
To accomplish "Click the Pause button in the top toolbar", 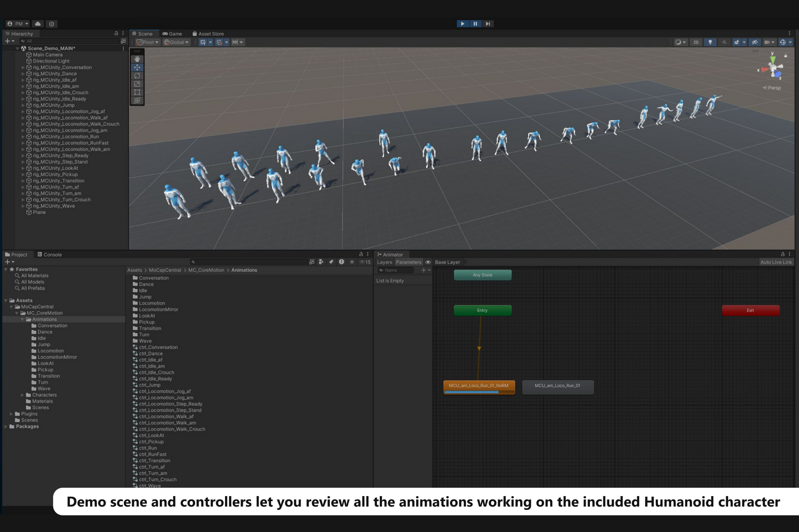I will click(x=475, y=24).
